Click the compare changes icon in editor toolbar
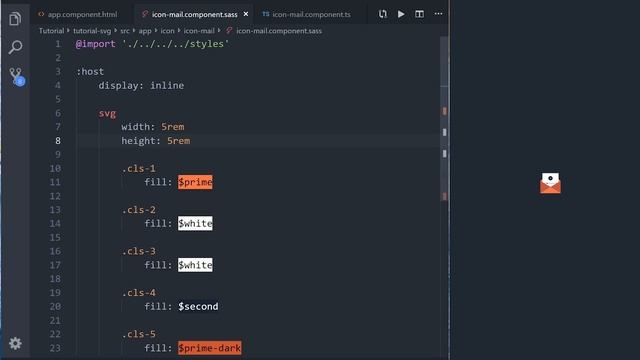640x360 pixels. point(382,14)
